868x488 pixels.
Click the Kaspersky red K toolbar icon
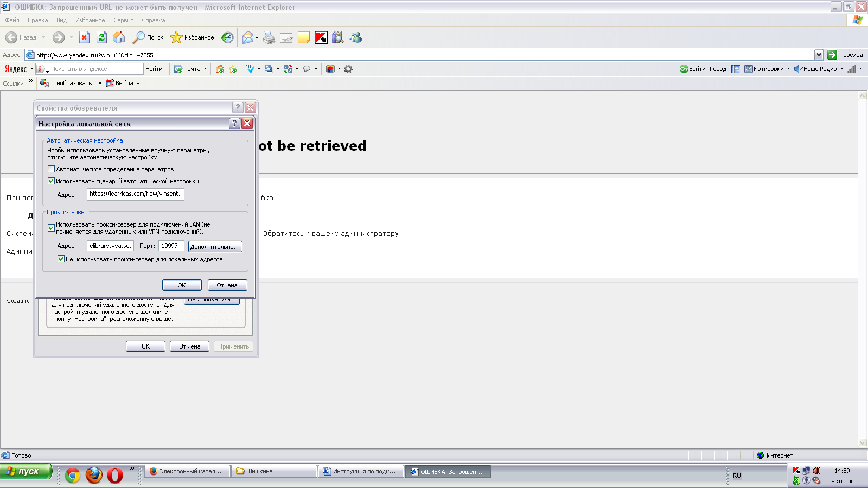click(321, 37)
